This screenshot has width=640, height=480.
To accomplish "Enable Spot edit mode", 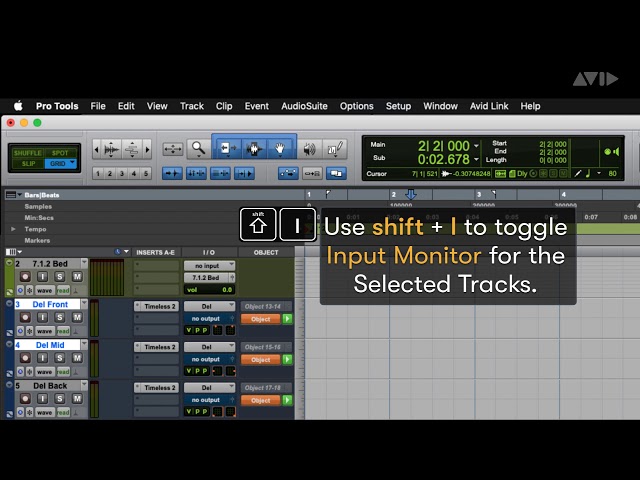I will [x=60, y=153].
